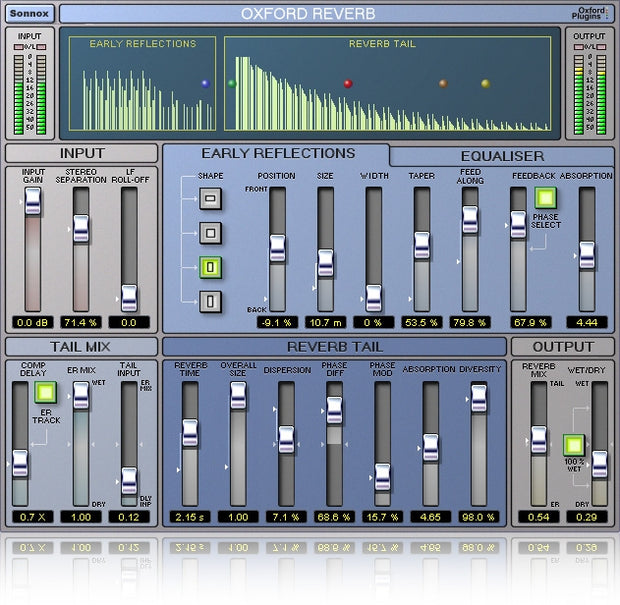Image resolution: width=620 pixels, height=605 pixels.
Task: Click the Taper value field 53.5 %
Action: tap(422, 322)
